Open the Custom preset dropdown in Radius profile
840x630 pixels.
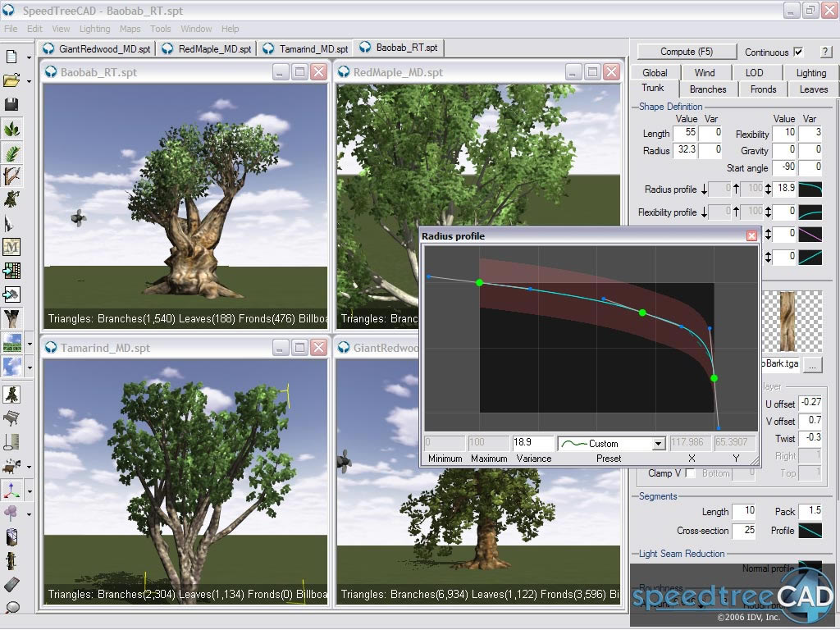659,444
